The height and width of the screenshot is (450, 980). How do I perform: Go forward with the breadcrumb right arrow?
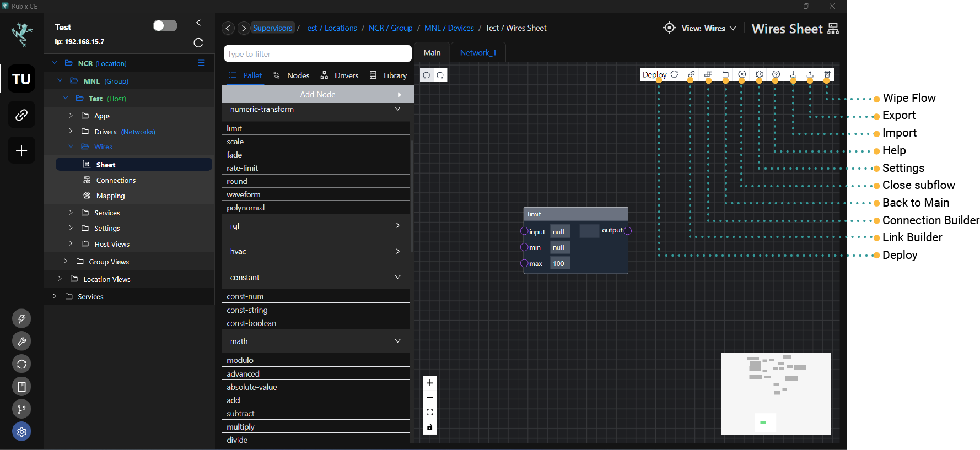(244, 28)
